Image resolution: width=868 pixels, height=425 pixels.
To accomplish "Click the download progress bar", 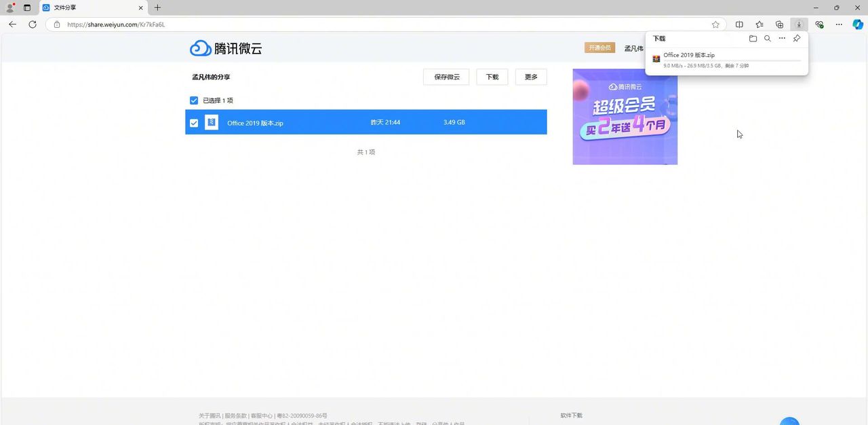I will [x=732, y=60].
